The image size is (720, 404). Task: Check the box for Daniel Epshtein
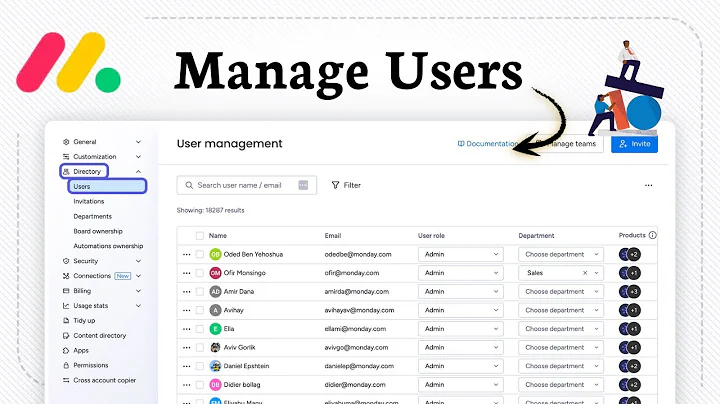200,366
